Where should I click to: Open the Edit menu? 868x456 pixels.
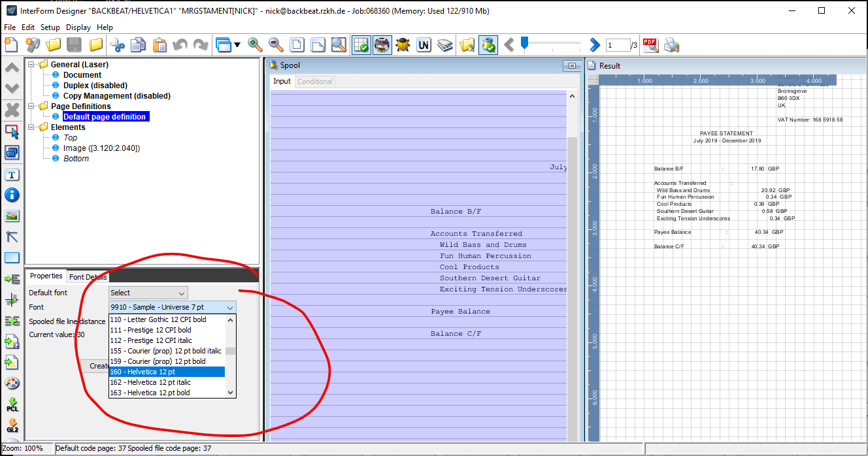(28, 27)
